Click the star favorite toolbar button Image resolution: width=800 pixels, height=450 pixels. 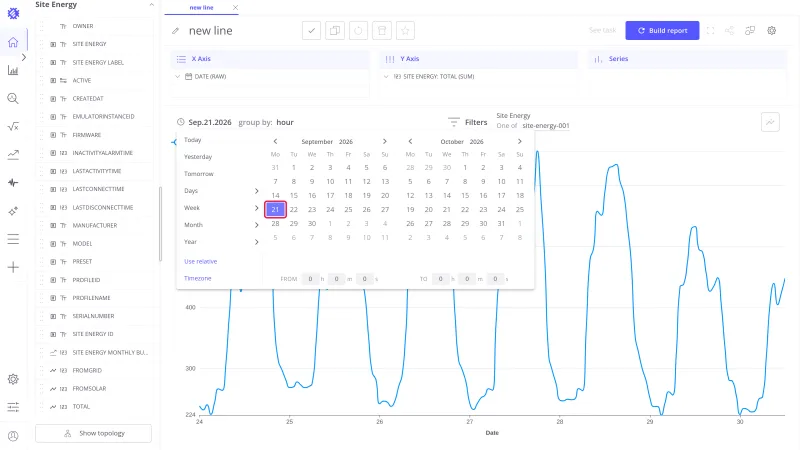pyautogui.click(x=405, y=31)
